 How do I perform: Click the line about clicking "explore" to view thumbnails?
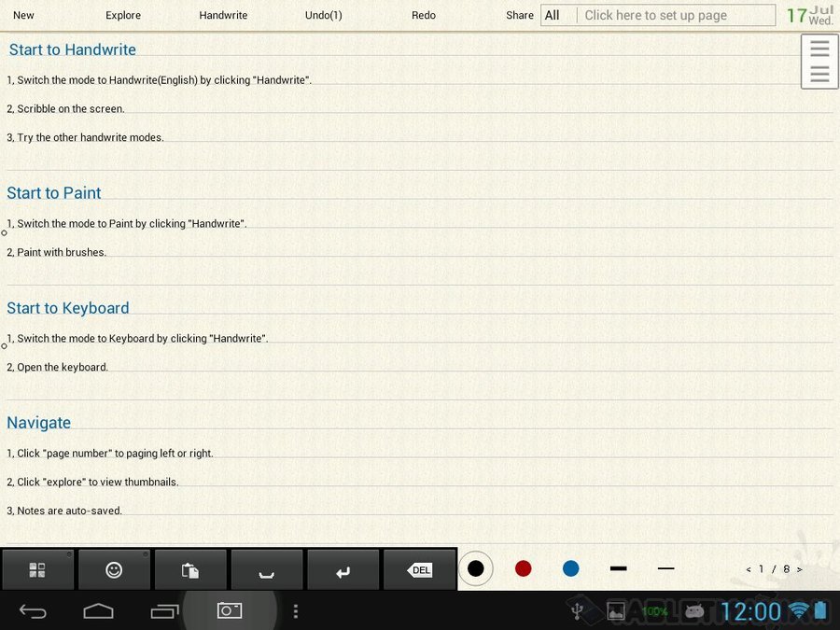coord(92,483)
